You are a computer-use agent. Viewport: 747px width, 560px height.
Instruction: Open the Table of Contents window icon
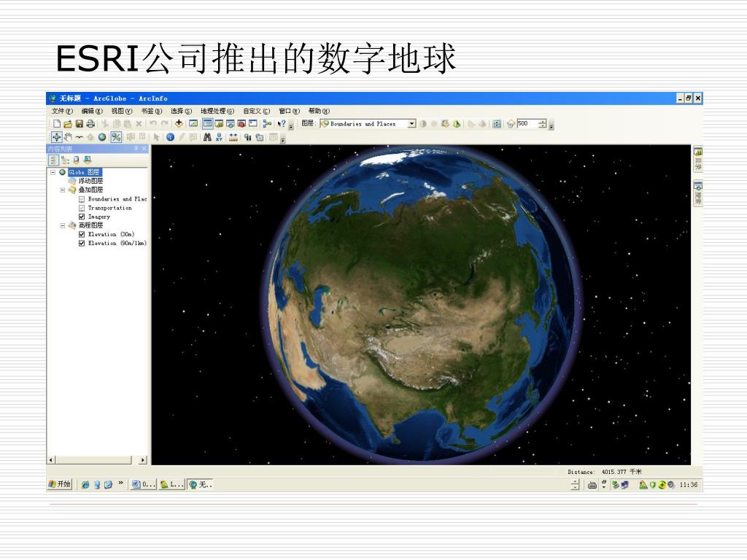point(208,124)
